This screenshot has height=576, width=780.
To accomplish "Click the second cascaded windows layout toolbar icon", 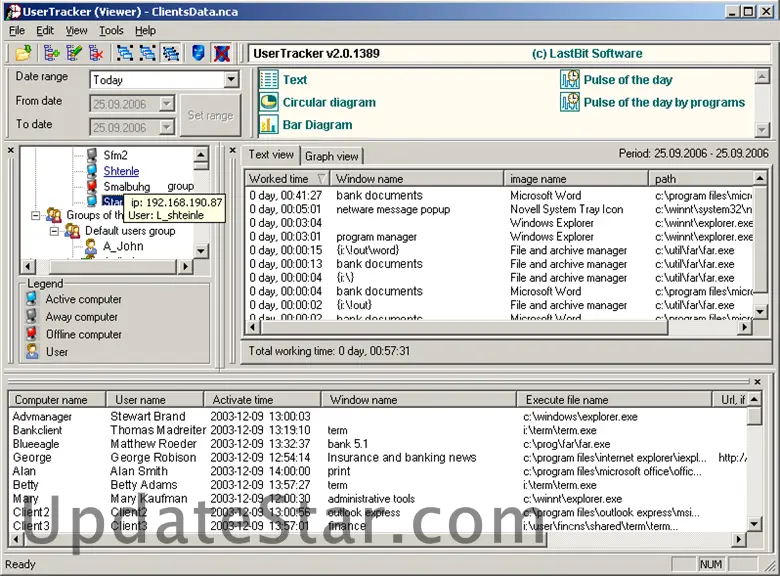I will click(x=147, y=53).
